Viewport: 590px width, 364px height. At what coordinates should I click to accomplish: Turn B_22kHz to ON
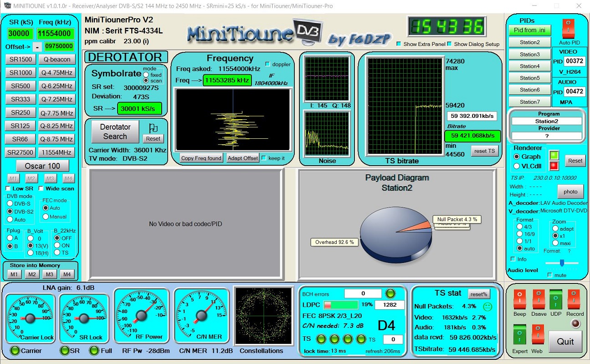(56, 245)
